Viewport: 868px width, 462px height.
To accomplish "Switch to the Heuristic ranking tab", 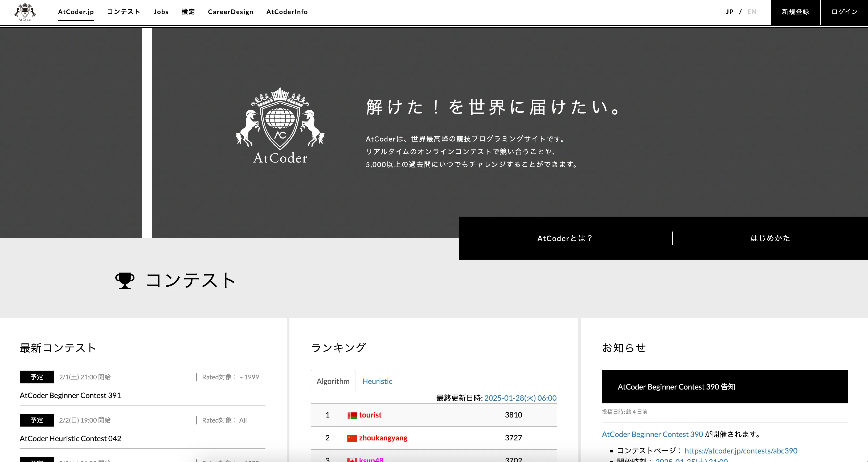I will click(x=377, y=381).
